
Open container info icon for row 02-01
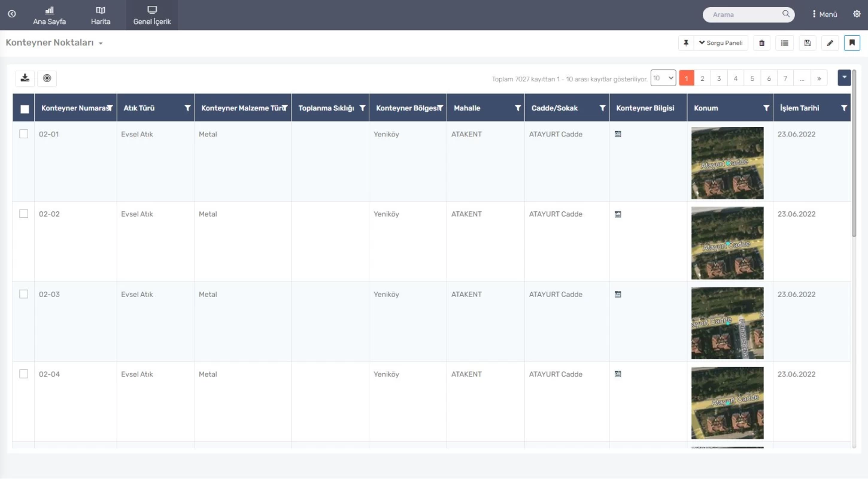point(618,134)
